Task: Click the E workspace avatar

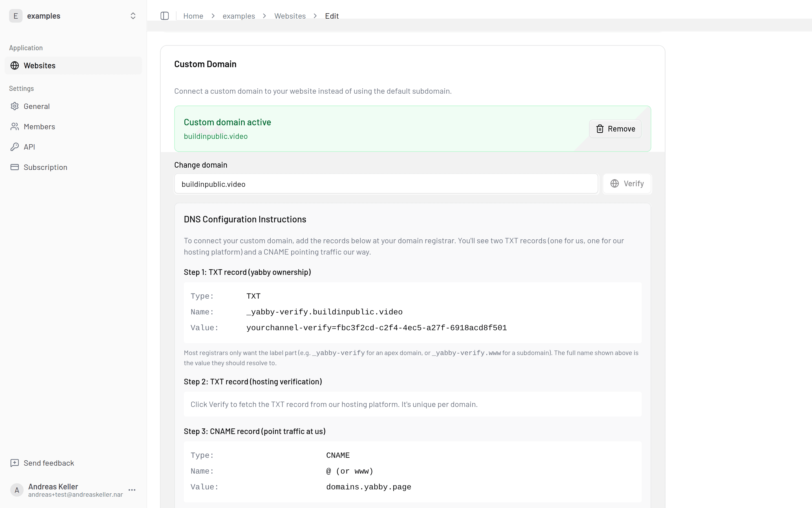Action: coord(16,16)
